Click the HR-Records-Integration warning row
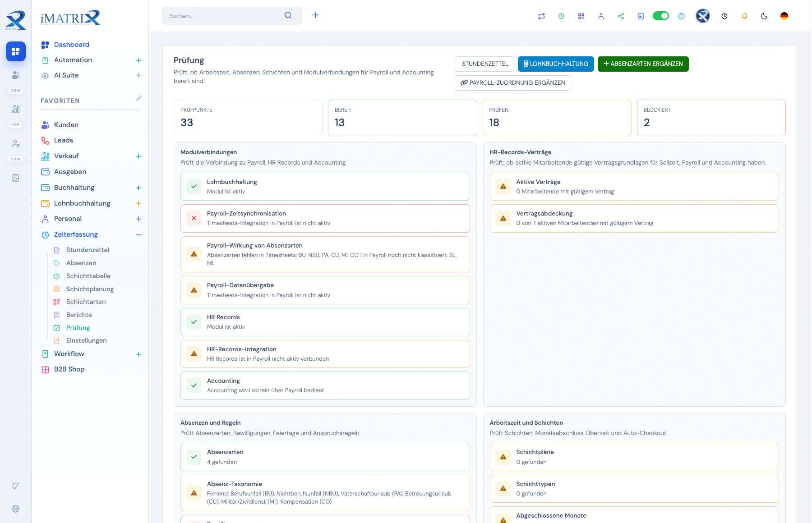Viewport: 812px width, 523px height. pos(325,354)
